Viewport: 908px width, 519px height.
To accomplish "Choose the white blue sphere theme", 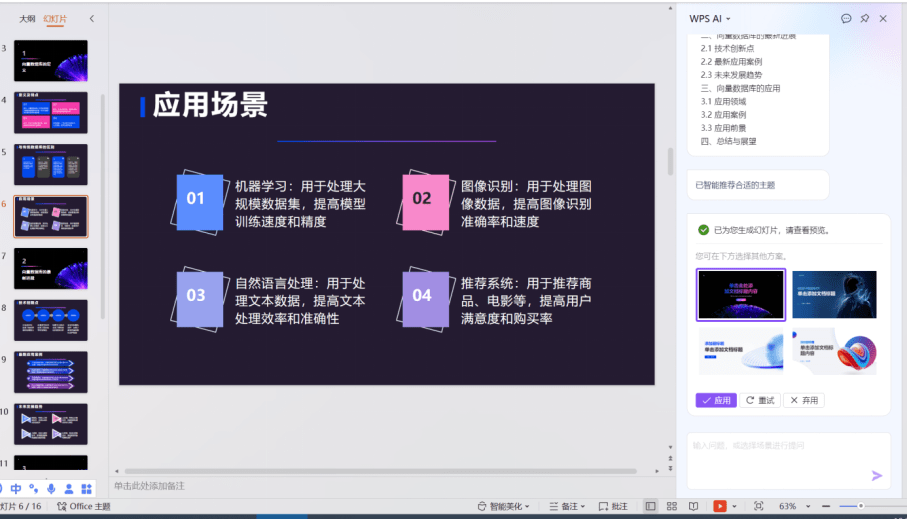I will point(741,352).
